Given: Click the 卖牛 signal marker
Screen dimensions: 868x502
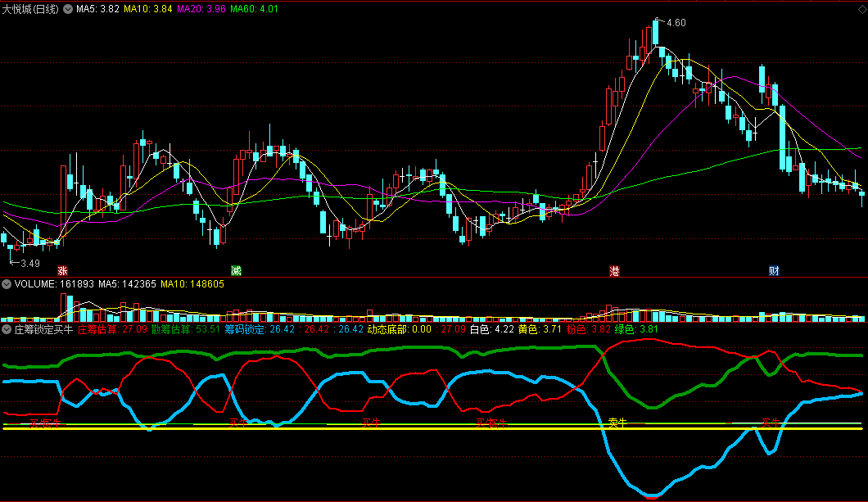Looking at the screenshot, I should tap(617, 423).
